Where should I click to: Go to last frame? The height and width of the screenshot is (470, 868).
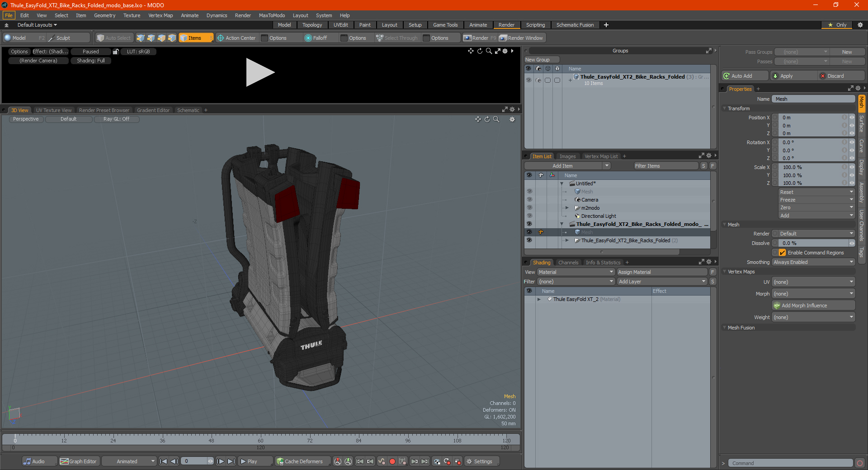231,461
